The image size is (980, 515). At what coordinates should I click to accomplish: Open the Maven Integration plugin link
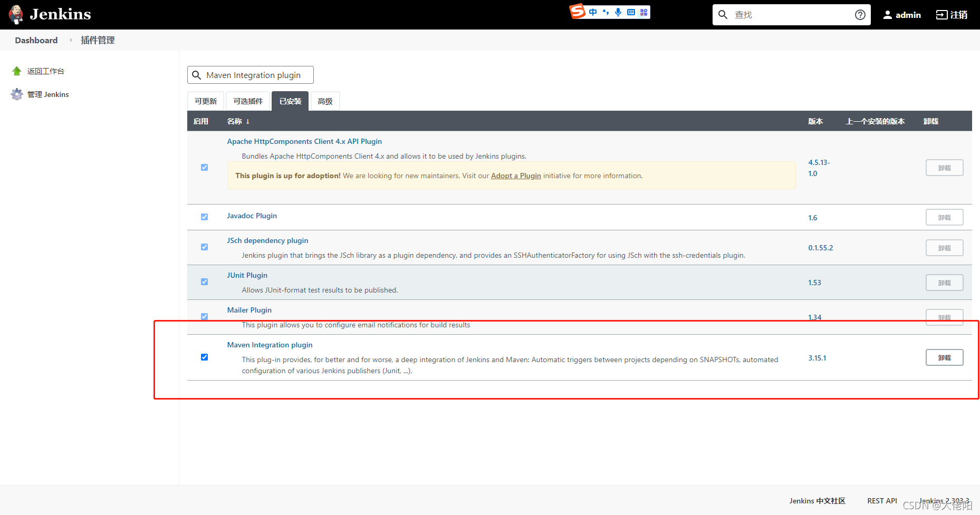click(270, 345)
